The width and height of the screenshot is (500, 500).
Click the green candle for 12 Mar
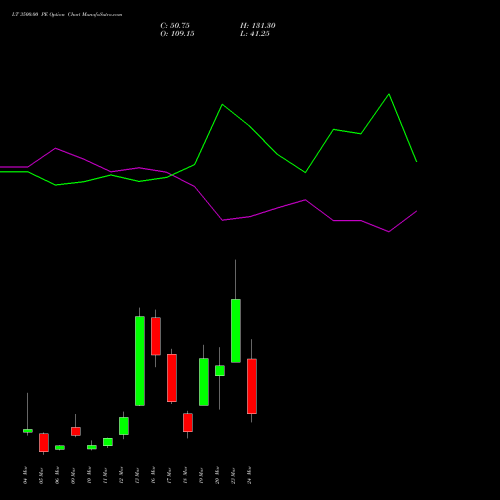(124, 426)
